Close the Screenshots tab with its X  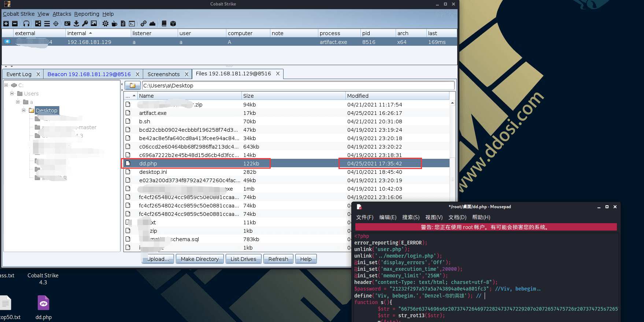pyautogui.click(x=186, y=74)
